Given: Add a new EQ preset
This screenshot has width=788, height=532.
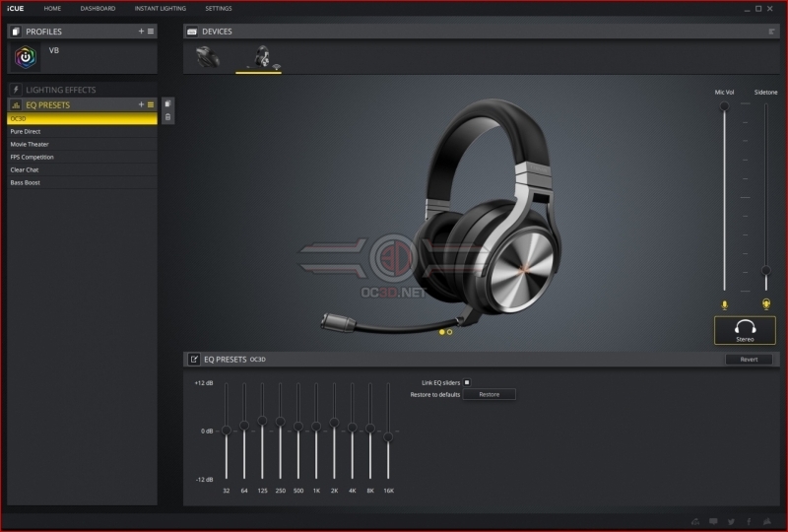Looking at the screenshot, I should tap(141, 104).
